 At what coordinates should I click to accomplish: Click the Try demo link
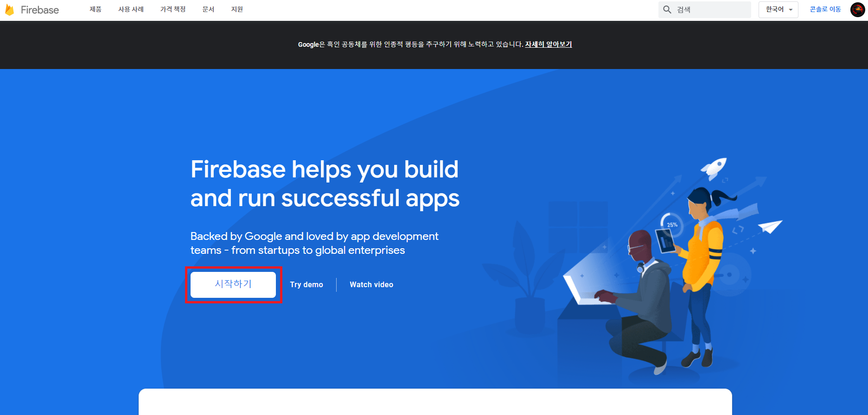coord(306,284)
